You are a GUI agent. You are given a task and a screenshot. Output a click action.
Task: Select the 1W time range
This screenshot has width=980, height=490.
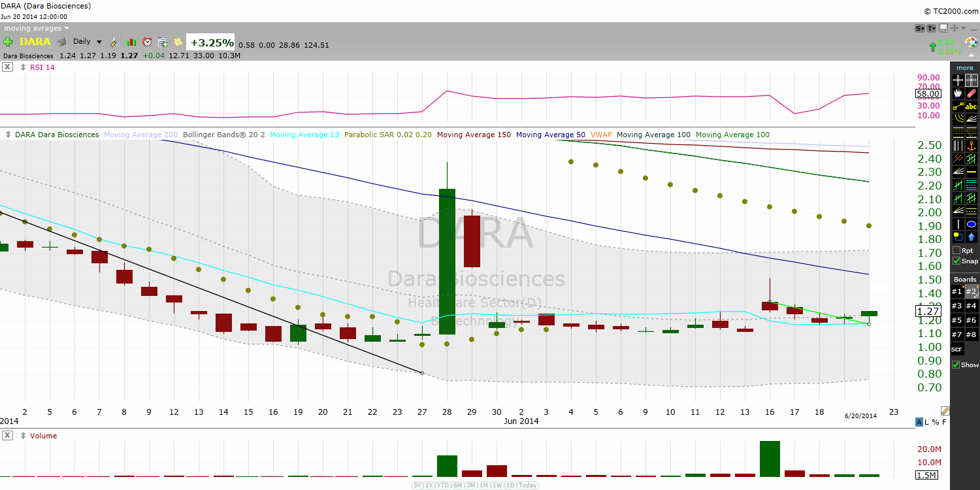point(497,485)
